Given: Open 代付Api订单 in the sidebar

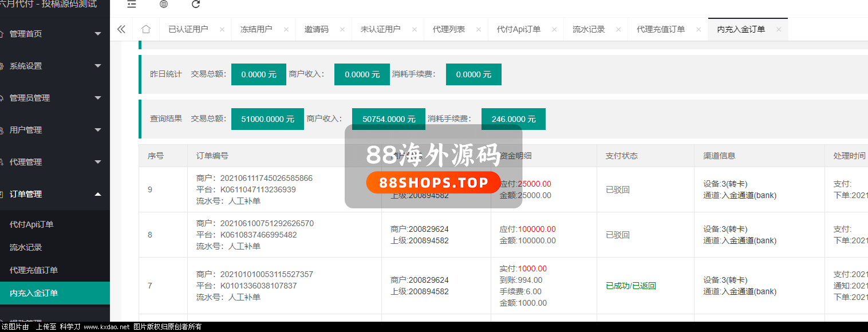Looking at the screenshot, I should 31,224.
